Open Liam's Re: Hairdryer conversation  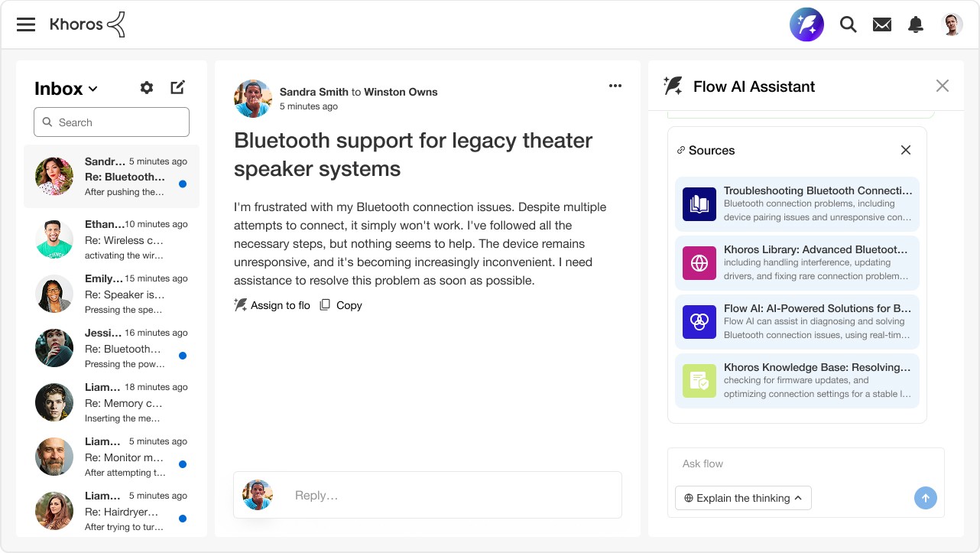coord(112,511)
